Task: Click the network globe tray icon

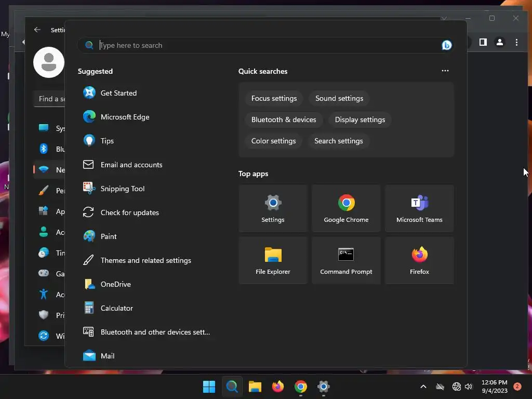Action: 457,387
